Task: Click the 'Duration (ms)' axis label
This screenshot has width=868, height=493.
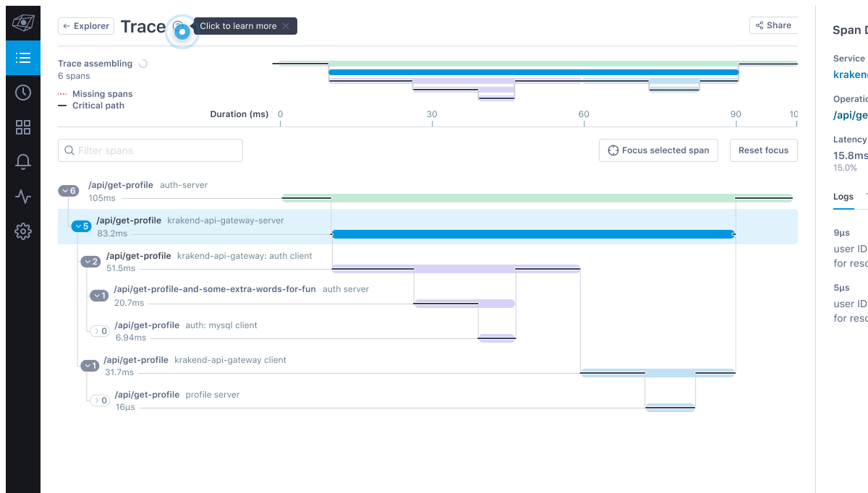Action: pyautogui.click(x=239, y=114)
